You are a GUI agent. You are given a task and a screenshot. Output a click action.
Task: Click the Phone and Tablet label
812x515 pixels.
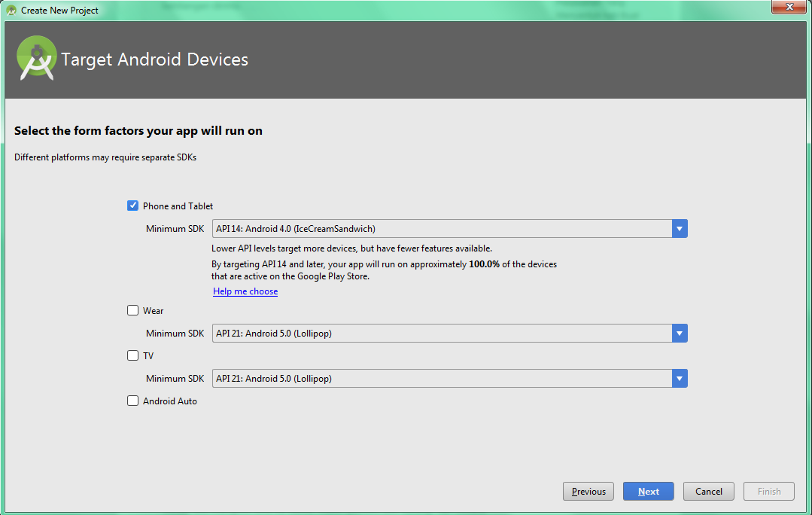click(178, 206)
